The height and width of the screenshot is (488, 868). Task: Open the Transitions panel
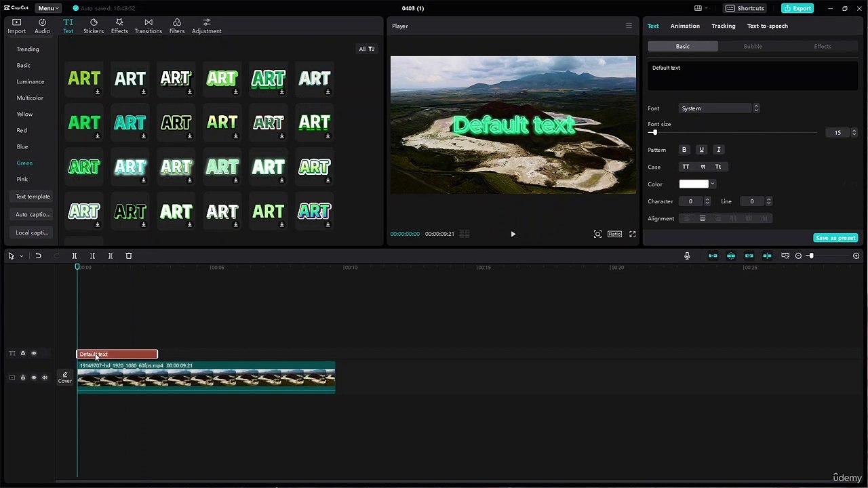(148, 26)
